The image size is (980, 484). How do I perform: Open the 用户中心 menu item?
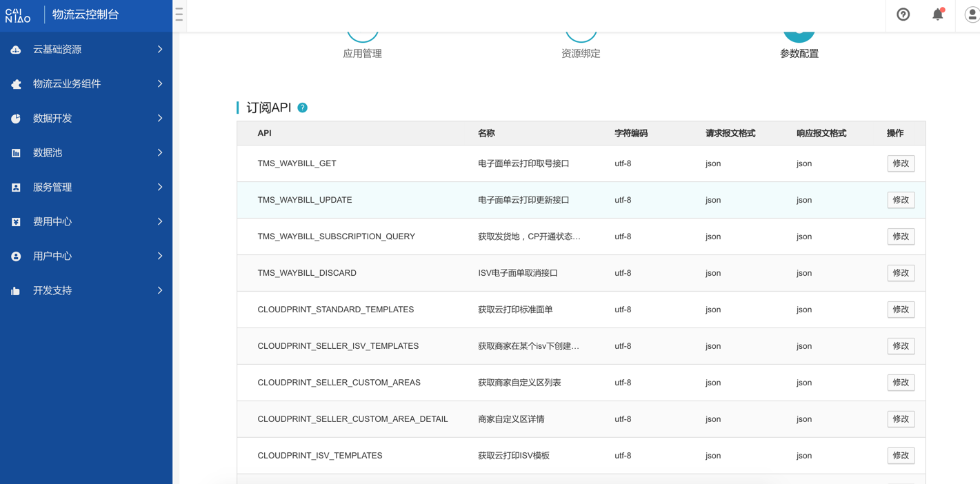pyautogui.click(x=86, y=256)
